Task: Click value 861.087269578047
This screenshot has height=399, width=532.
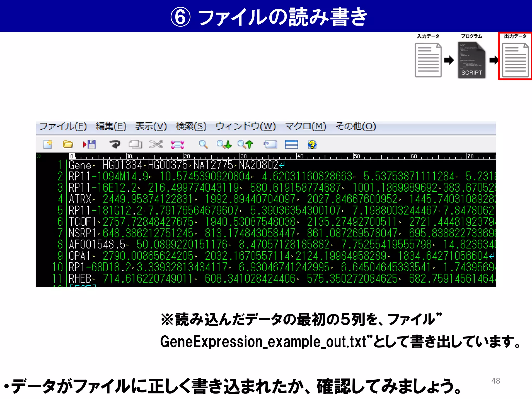Action: tap(353, 233)
